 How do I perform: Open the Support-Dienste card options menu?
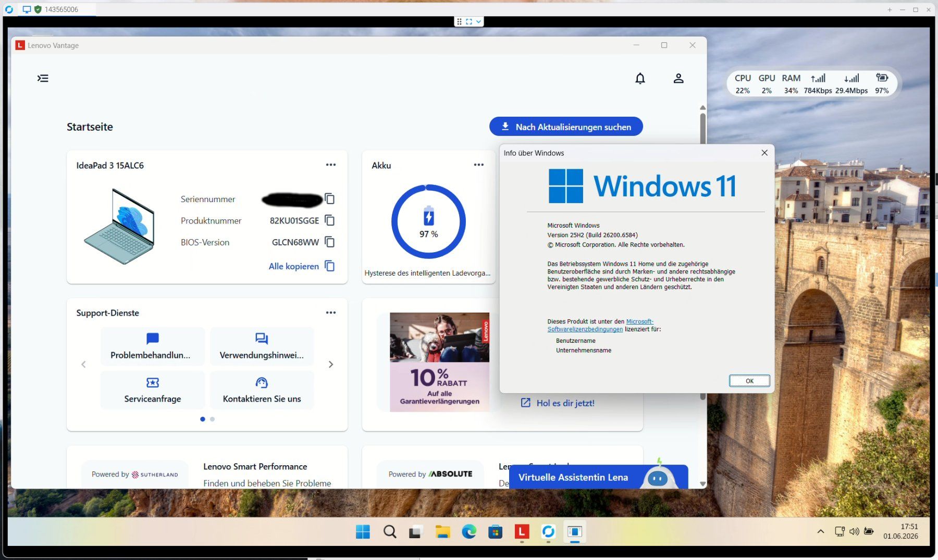331,313
